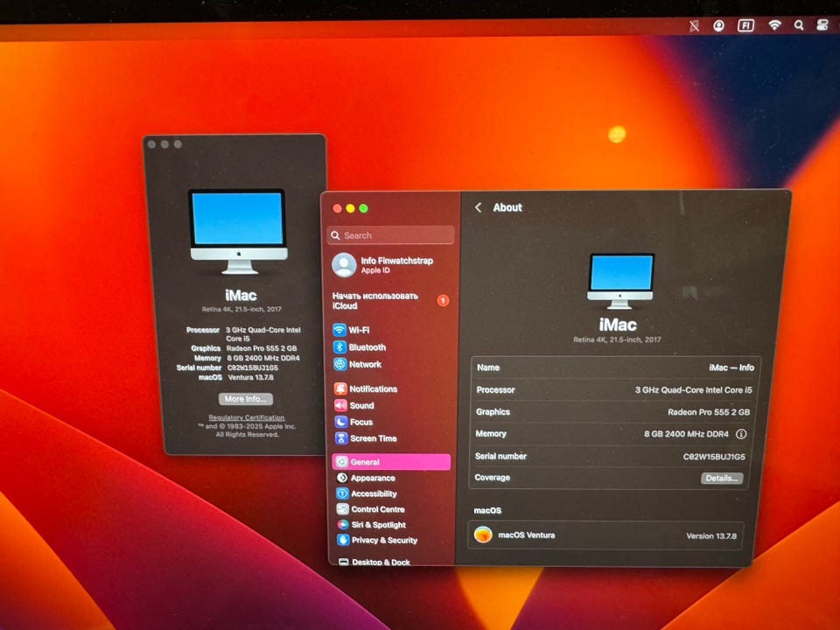Click the Coverage Details button
This screenshot has height=630, width=840.
pyautogui.click(x=722, y=478)
